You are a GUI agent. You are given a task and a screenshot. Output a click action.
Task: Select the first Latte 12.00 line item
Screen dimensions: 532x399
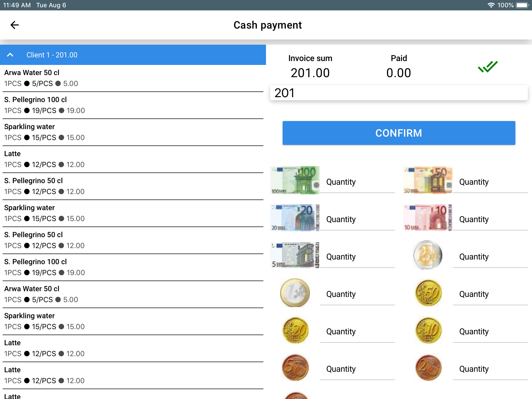click(x=133, y=159)
